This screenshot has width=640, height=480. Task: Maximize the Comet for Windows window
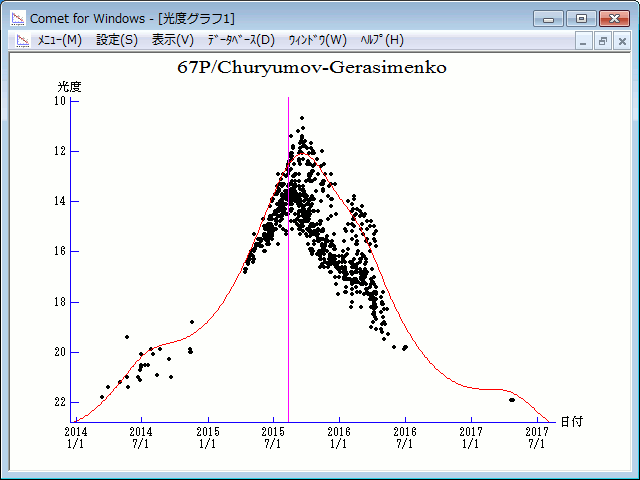pos(581,19)
